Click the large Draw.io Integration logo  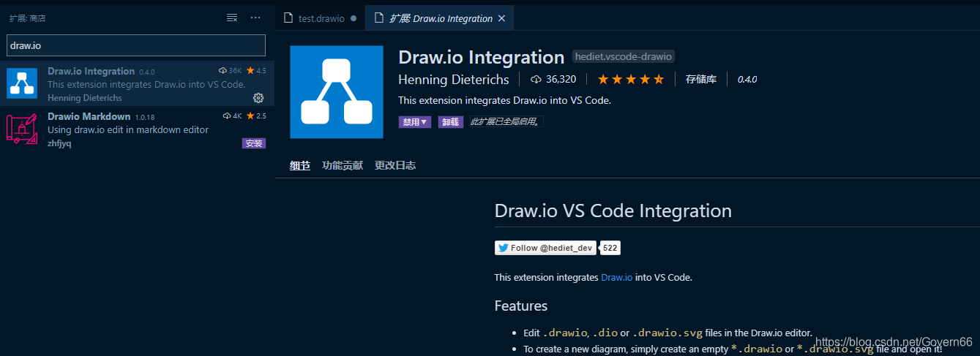337,92
